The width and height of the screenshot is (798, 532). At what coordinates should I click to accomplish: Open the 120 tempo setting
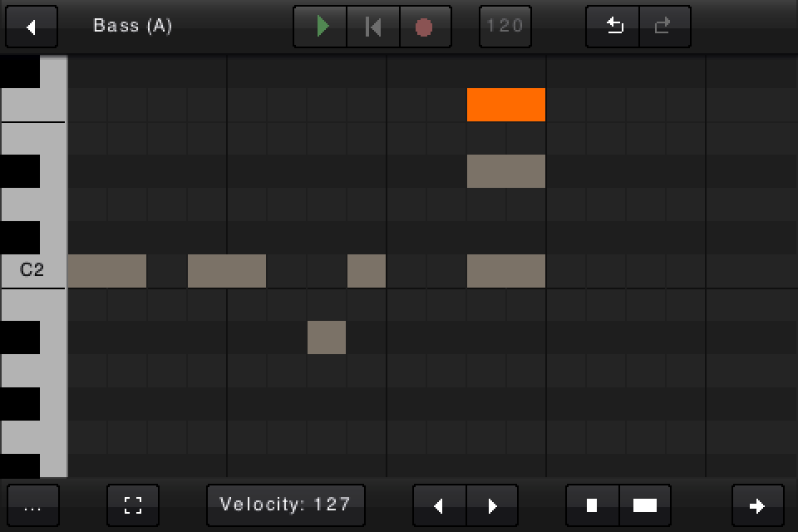point(505,27)
